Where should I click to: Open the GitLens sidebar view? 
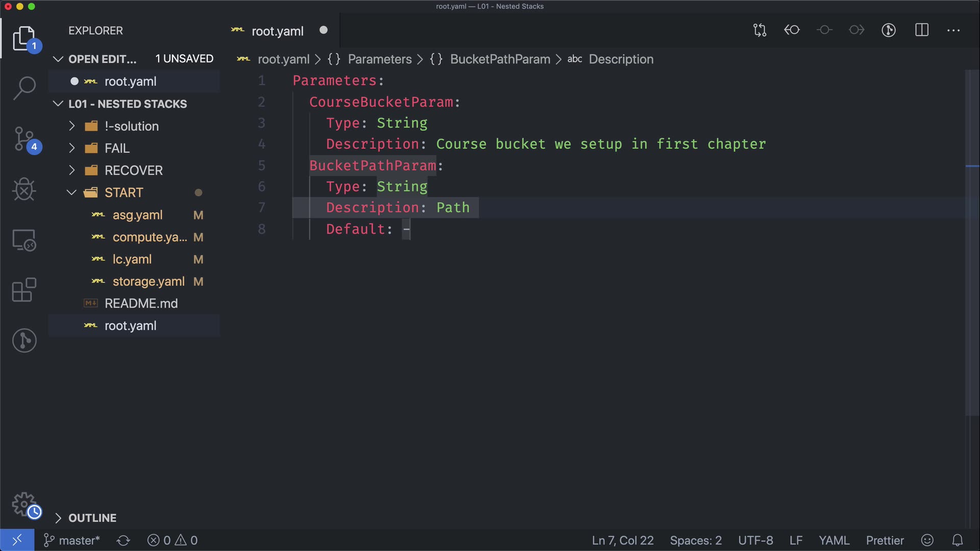24,340
